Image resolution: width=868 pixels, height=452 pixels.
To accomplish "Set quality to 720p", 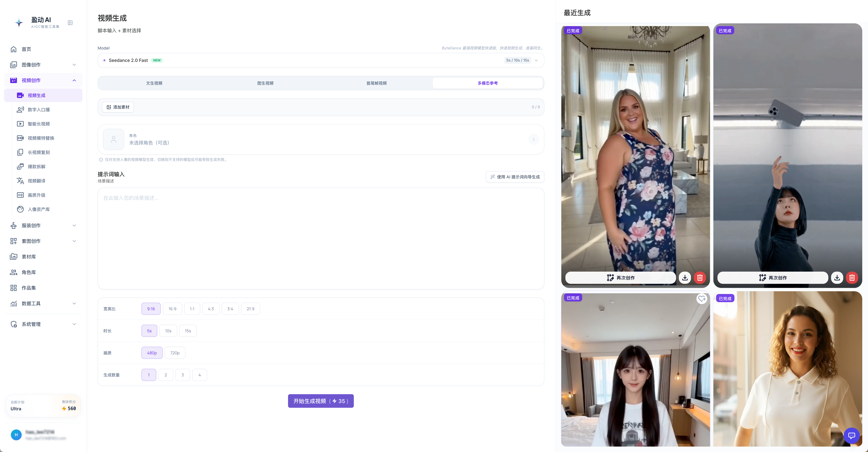I will tap(175, 353).
